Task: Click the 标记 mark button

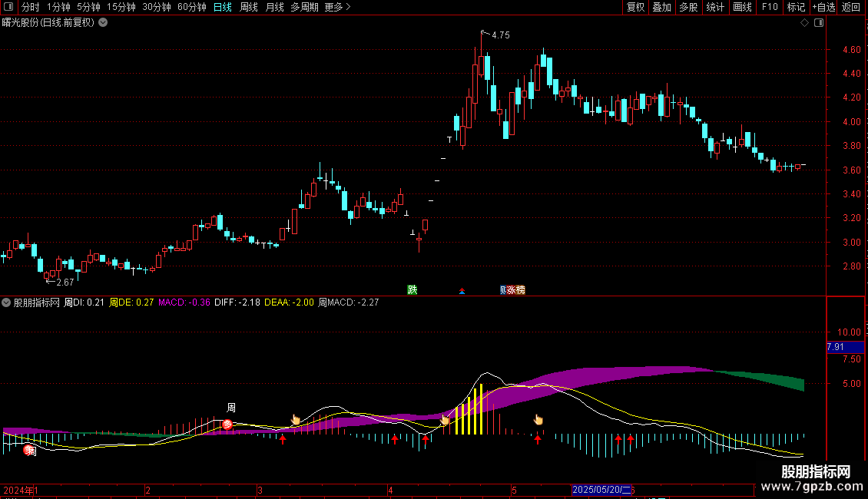Action: [796, 7]
